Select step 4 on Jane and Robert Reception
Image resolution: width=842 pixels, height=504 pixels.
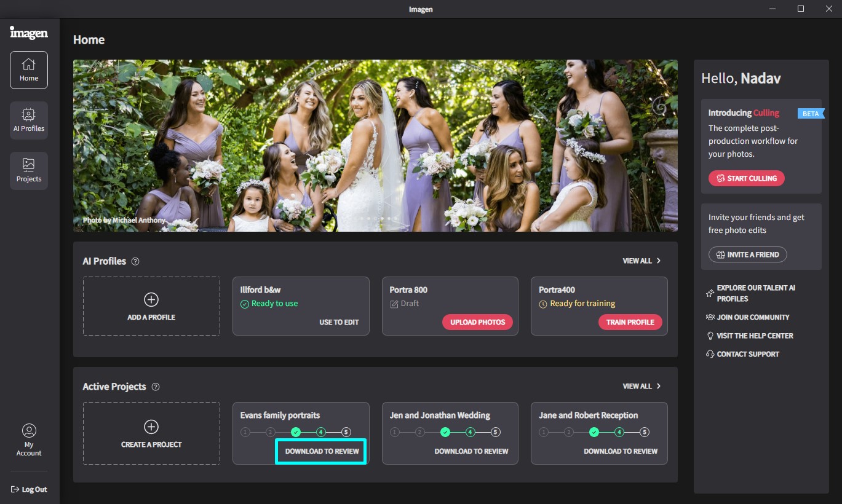(619, 432)
